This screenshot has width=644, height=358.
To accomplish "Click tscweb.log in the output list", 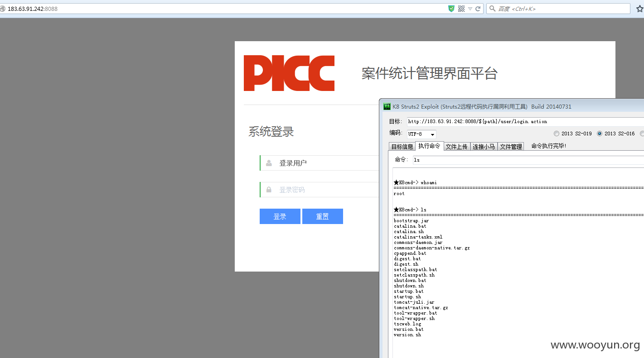I will click(407, 324).
